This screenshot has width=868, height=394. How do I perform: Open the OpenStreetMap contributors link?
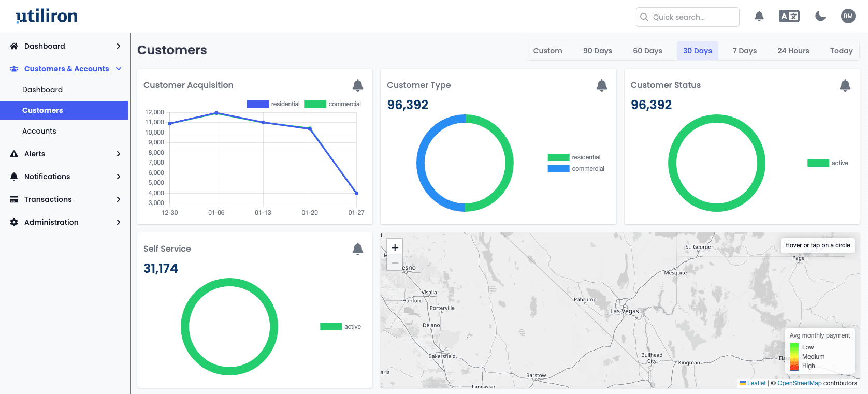point(800,383)
